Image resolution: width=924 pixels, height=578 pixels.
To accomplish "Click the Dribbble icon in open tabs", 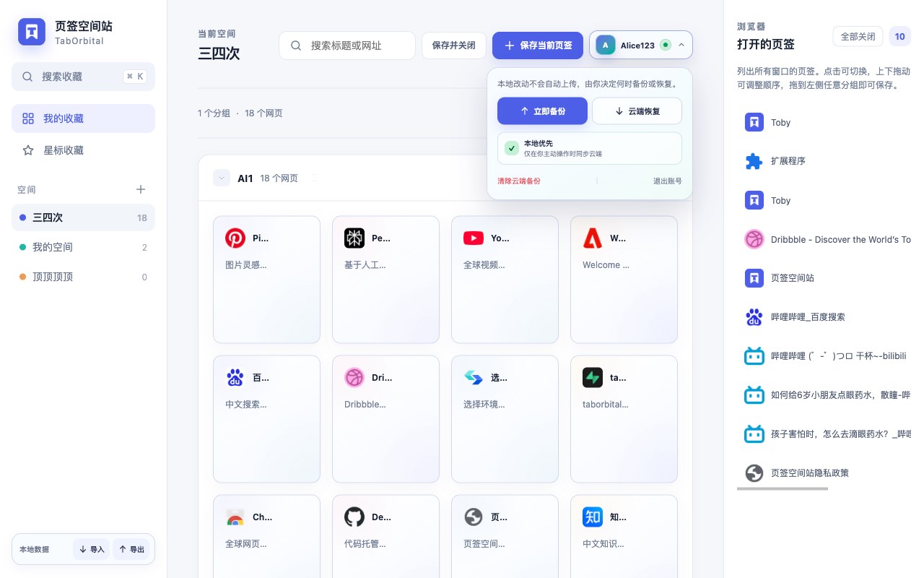I will click(754, 239).
